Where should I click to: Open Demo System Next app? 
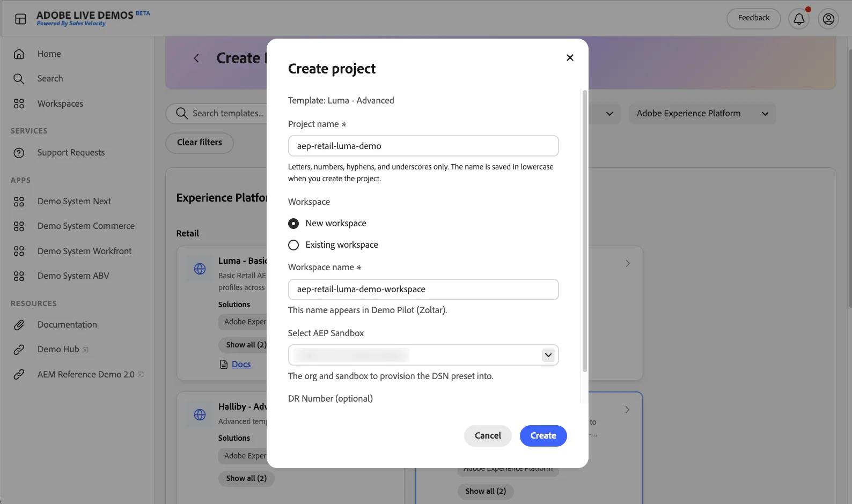click(x=74, y=202)
